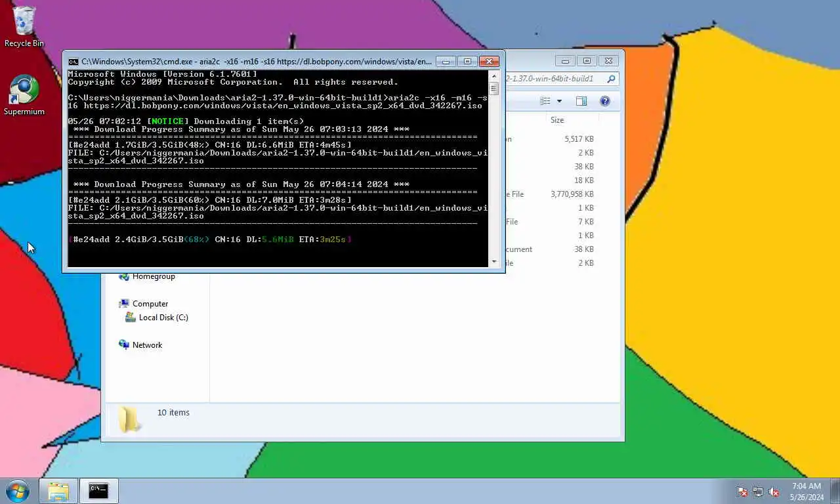Click the aria2c progress line at 68%

210,240
